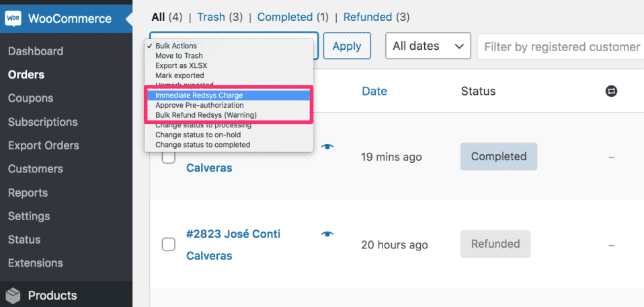Tick the checkbox for order #2823
This screenshot has width=644, height=307.
tap(168, 244)
